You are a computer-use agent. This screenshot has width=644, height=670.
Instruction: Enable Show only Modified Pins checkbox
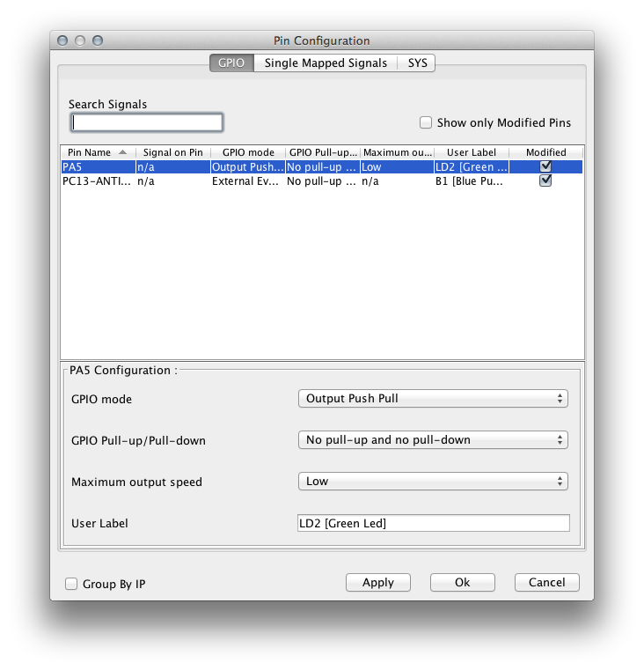tap(426, 122)
